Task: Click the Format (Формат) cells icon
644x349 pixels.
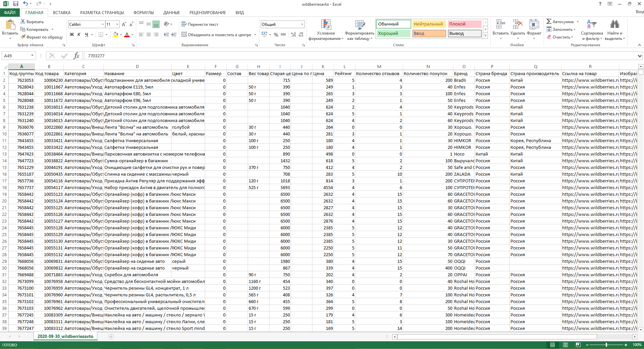Action: [x=534, y=24]
